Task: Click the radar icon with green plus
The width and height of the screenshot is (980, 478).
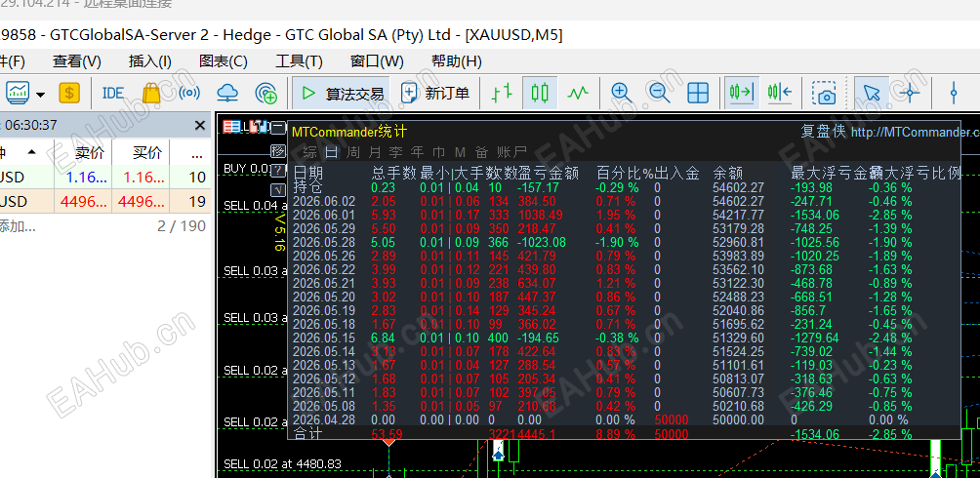Action: [266, 93]
